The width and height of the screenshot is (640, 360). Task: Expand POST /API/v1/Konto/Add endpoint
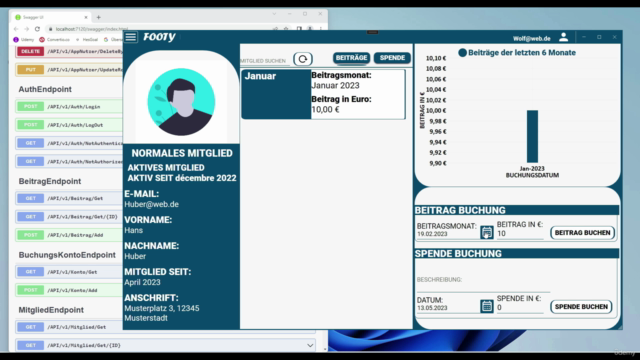point(69,290)
